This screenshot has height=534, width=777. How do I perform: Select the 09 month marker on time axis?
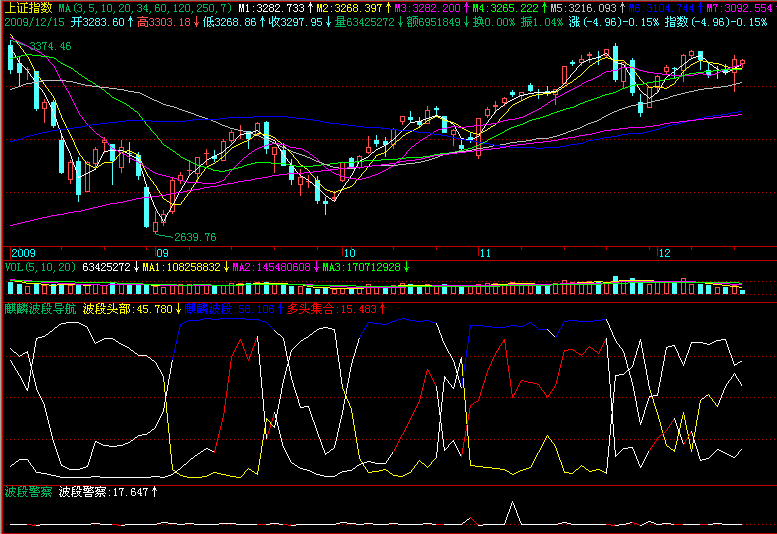pyautogui.click(x=162, y=253)
